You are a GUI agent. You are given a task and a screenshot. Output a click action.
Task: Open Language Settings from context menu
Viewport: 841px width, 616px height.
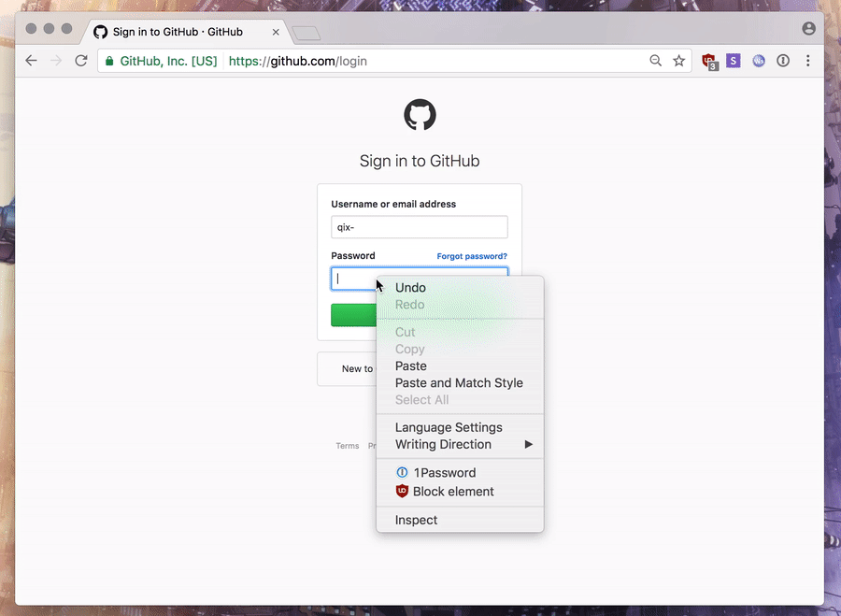[460, 428]
